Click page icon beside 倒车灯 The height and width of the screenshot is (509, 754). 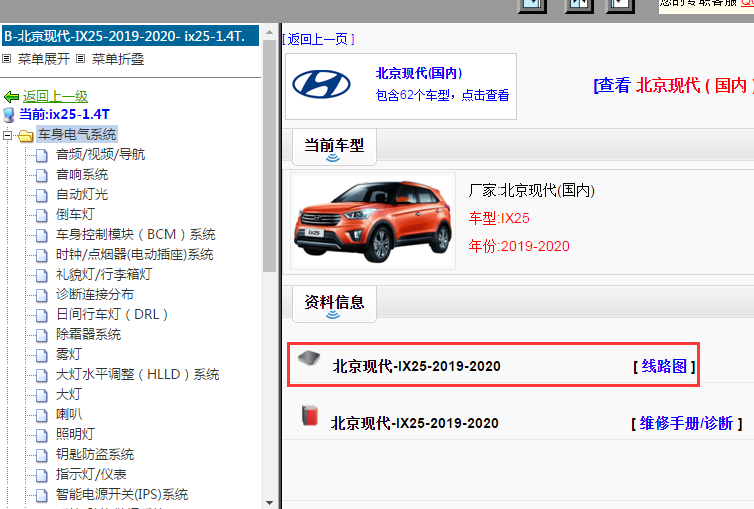click(42, 215)
